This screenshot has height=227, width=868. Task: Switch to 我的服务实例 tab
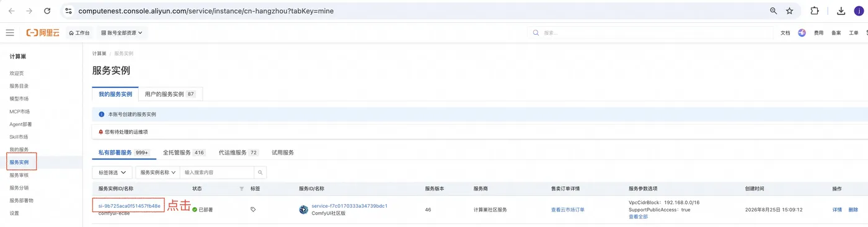115,94
